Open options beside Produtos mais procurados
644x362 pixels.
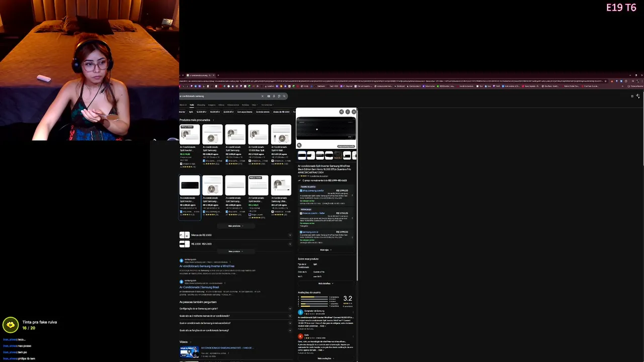tap(213, 120)
